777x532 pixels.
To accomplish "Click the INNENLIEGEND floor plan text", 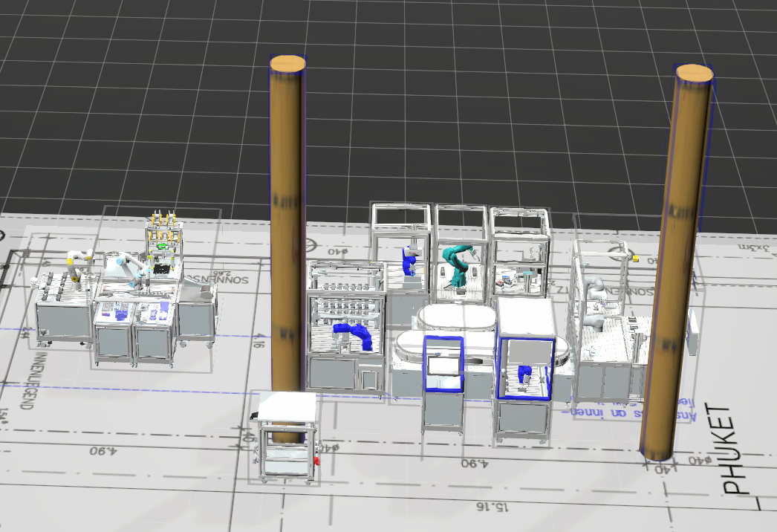I will 22,380.
